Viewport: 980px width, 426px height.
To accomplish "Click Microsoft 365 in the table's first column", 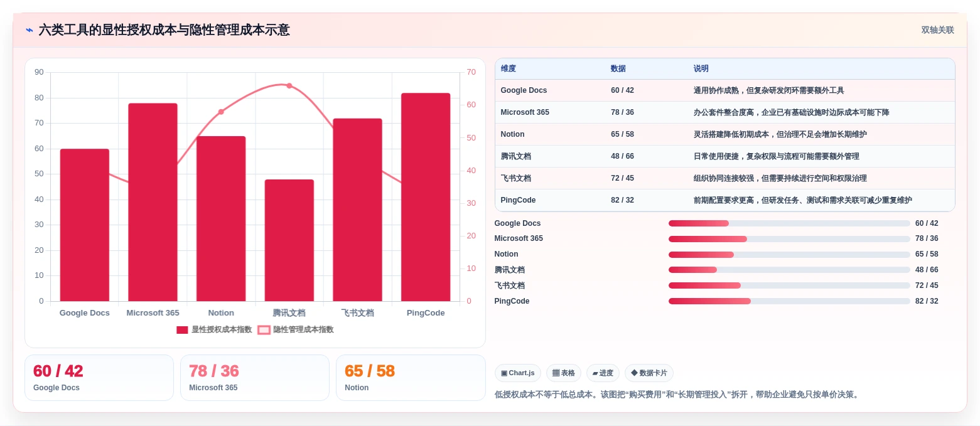I will [525, 112].
